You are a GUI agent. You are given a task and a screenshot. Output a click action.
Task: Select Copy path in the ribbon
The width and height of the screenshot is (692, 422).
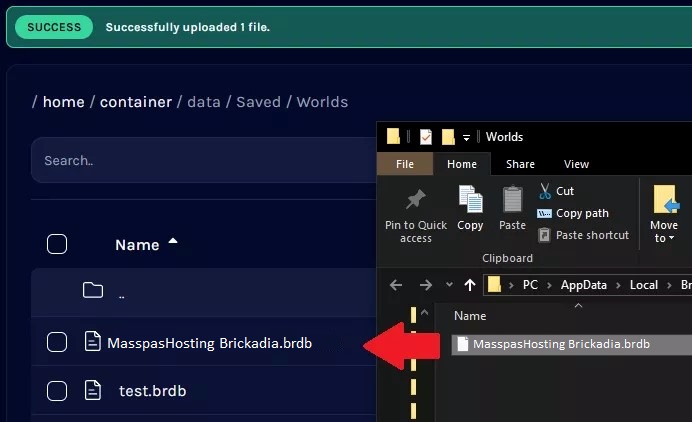pos(582,213)
